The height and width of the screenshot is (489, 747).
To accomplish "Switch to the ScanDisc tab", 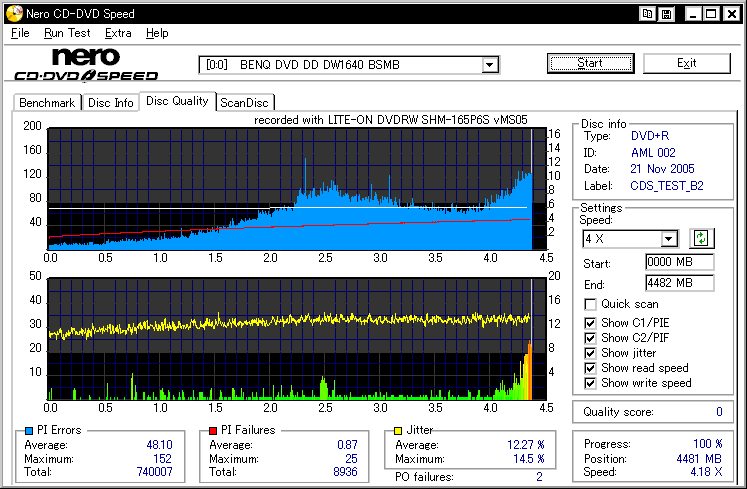I will pyautogui.click(x=244, y=102).
